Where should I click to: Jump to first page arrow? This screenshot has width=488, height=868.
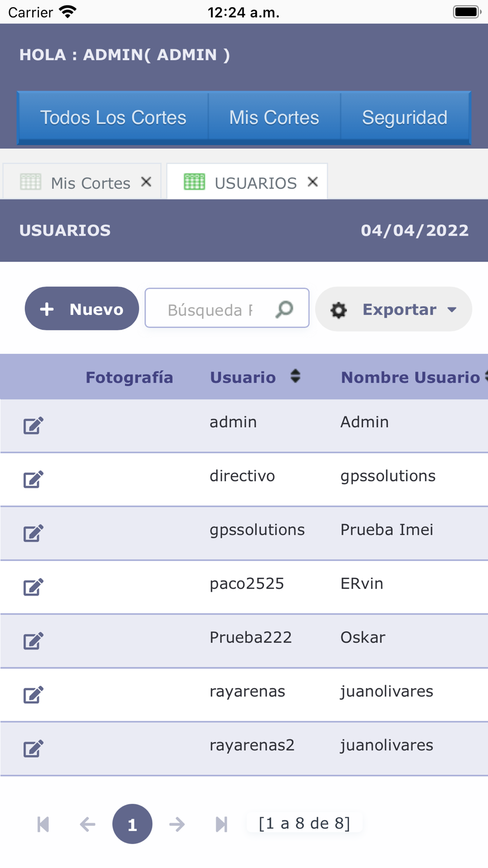(x=43, y=824)
